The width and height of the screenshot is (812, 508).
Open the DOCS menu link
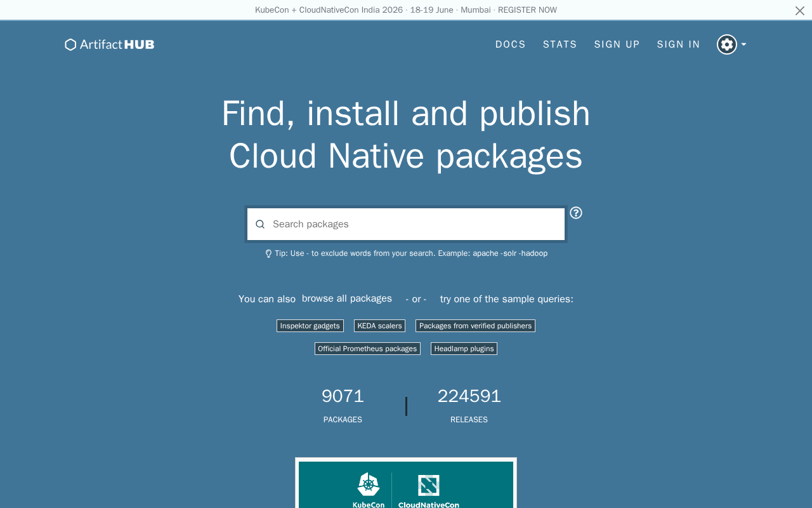click(511, 44)
